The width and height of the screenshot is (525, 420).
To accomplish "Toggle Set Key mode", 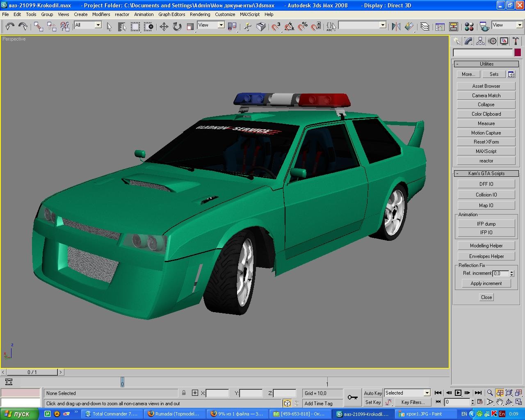I will (x=373, y=402).
